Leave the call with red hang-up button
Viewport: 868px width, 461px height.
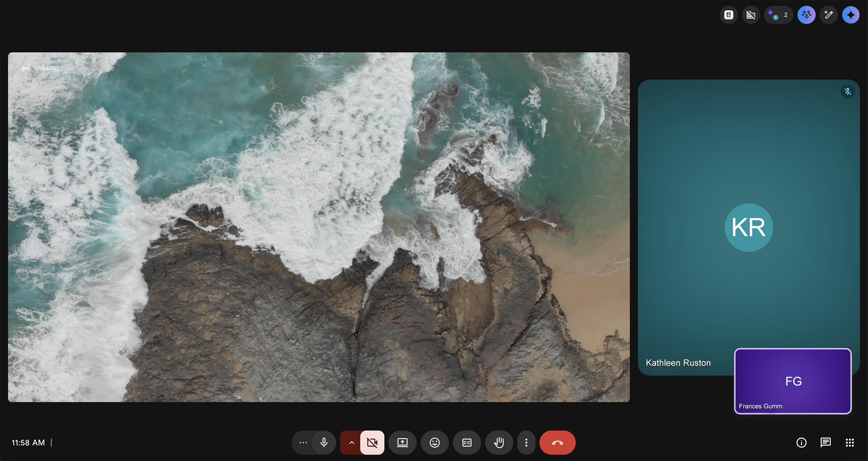tap(557, 443)
